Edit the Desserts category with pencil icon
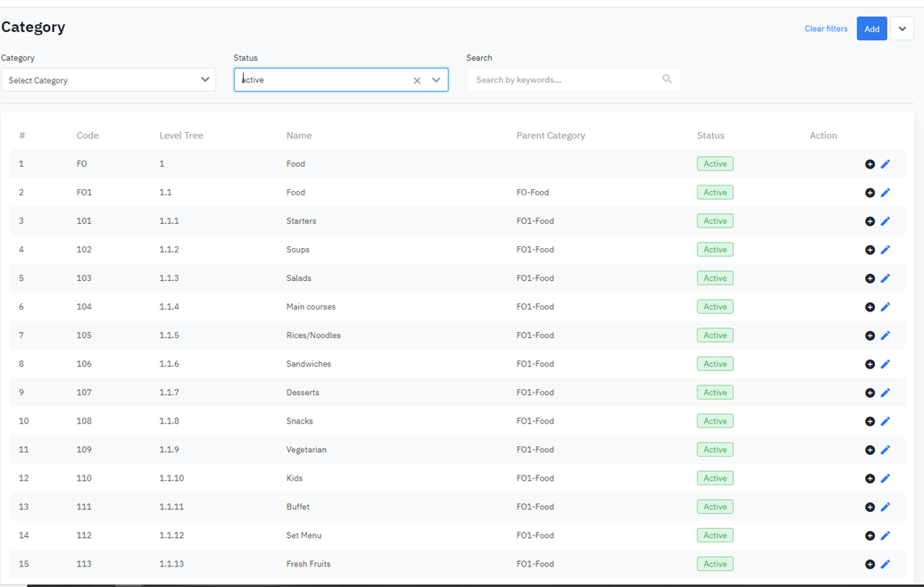The height and width of the screenshot is (587, 924). [886, 393]
